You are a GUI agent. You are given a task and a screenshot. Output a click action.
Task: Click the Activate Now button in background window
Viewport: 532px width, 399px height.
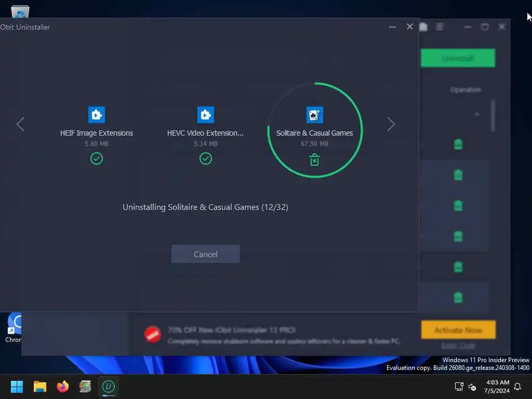458,330
